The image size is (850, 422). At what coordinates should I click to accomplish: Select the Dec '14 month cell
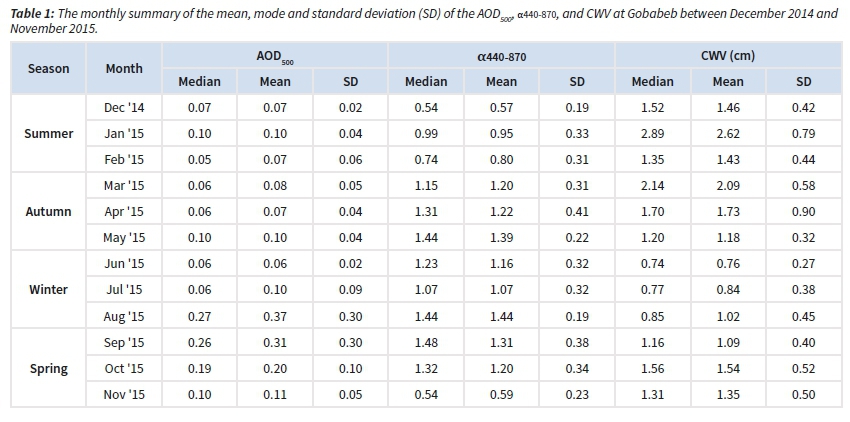(124, 107)
